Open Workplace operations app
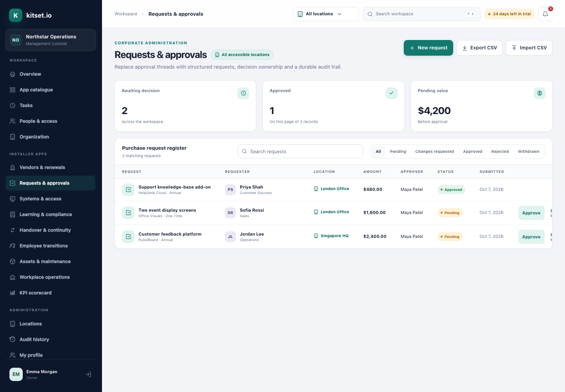This screenshot has width=565, height=392. [x=50, y=277]
